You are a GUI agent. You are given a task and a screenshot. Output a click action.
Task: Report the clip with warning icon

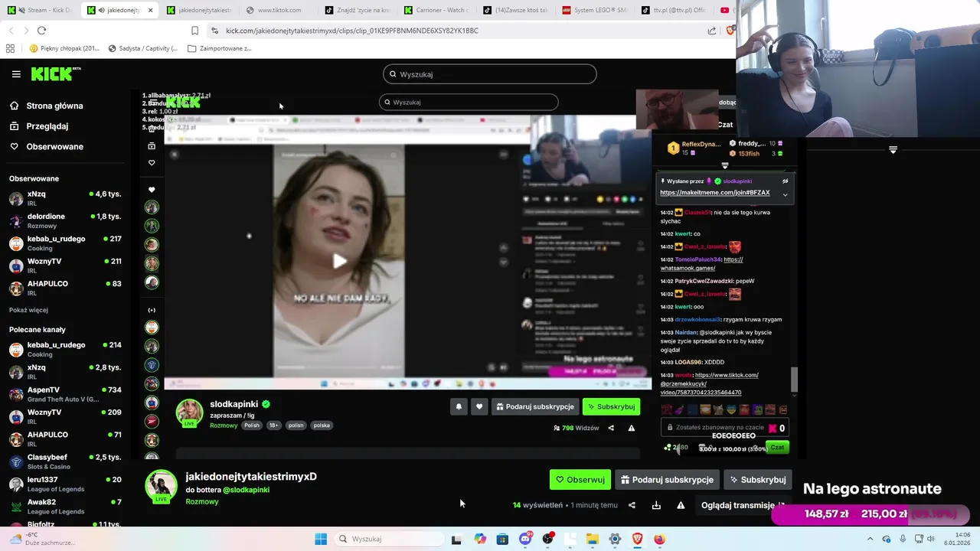681,505
